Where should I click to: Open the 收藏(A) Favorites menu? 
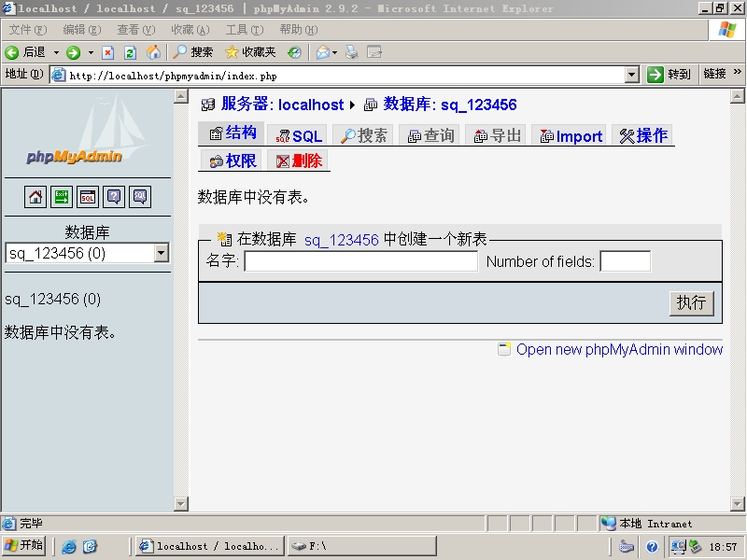coord(190,30)
